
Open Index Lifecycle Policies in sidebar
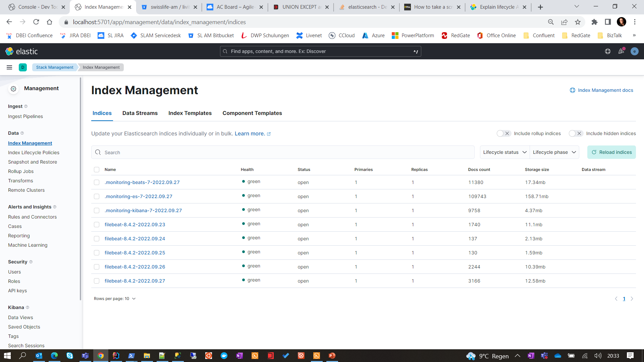point(34,153)
